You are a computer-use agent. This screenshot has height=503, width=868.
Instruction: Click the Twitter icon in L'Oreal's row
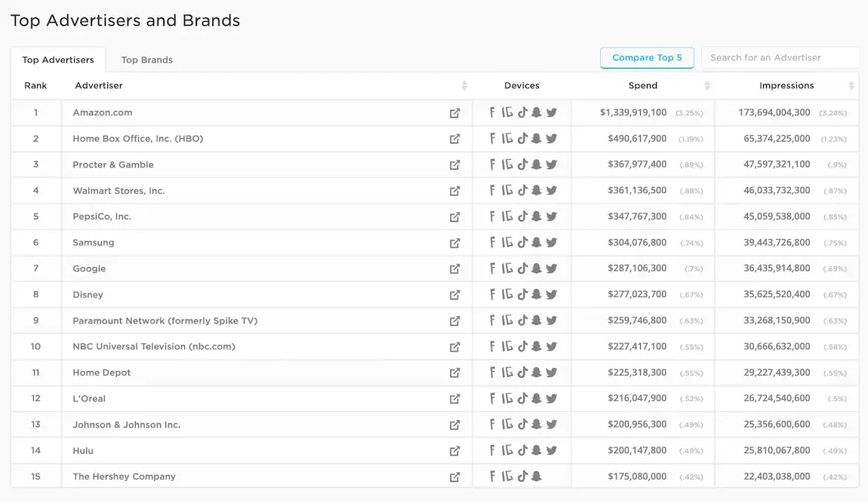tap(552, 398)
